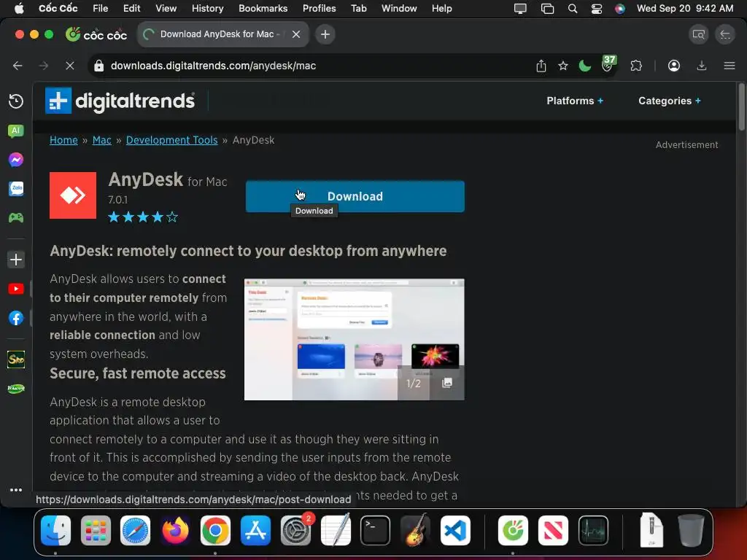The width and height of the screenshot is (747, 560).
Task: Click the blue Download button
Action: click(355, 196)
